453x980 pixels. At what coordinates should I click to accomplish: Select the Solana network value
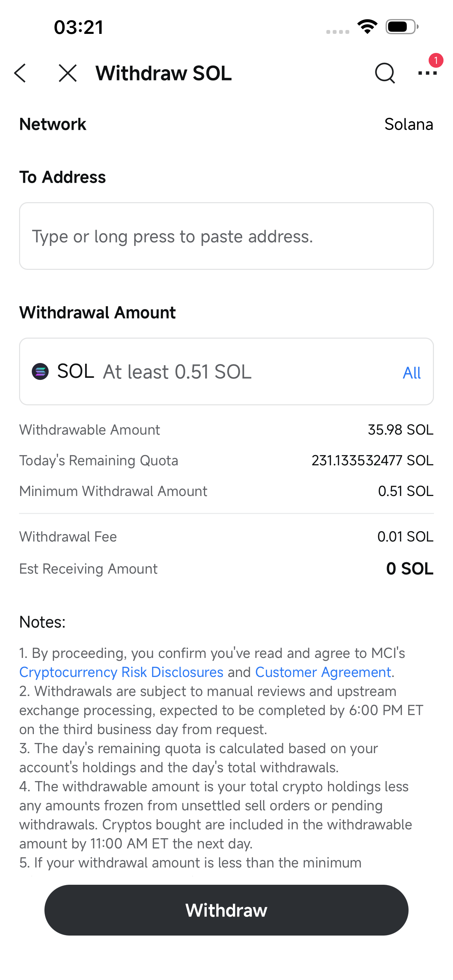tap(409, 125)
